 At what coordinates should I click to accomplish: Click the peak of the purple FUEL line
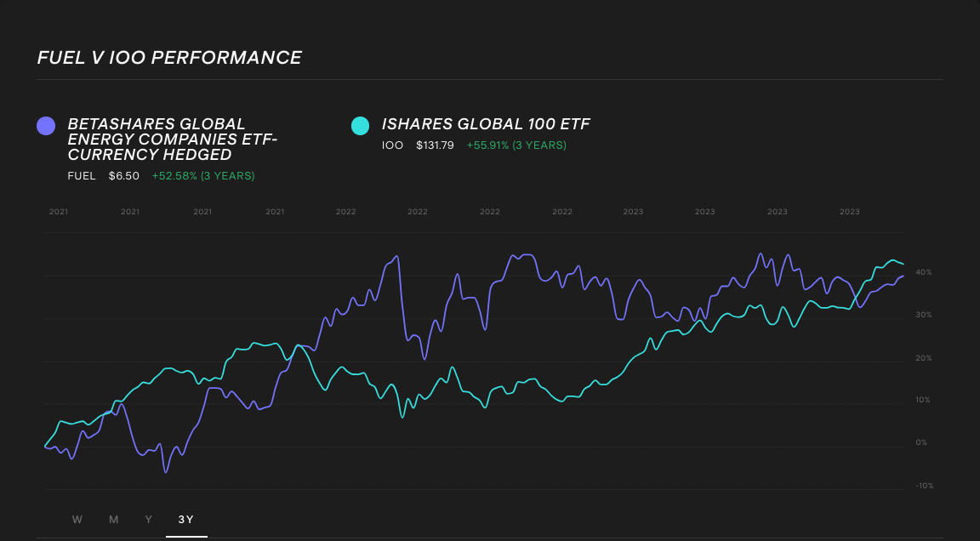[761, 252]
